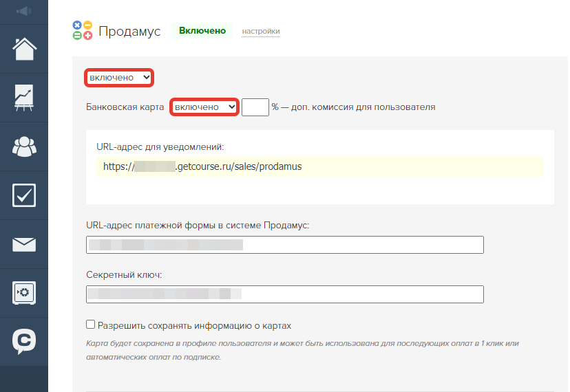Enable Разрешить сохранять информацию о картах checkbox

[x=90, y=325]
